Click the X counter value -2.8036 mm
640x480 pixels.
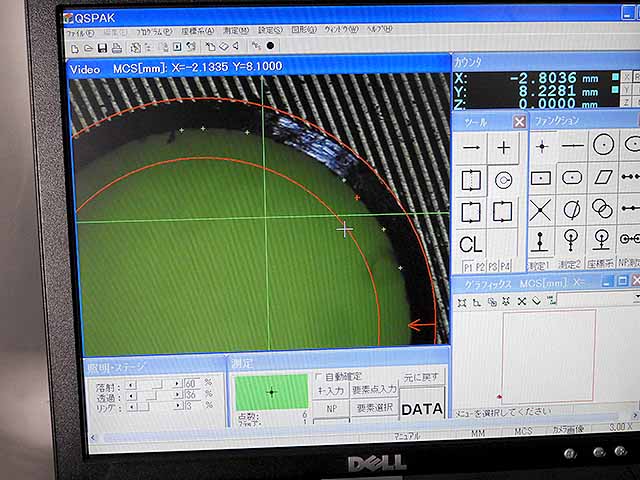554,78
